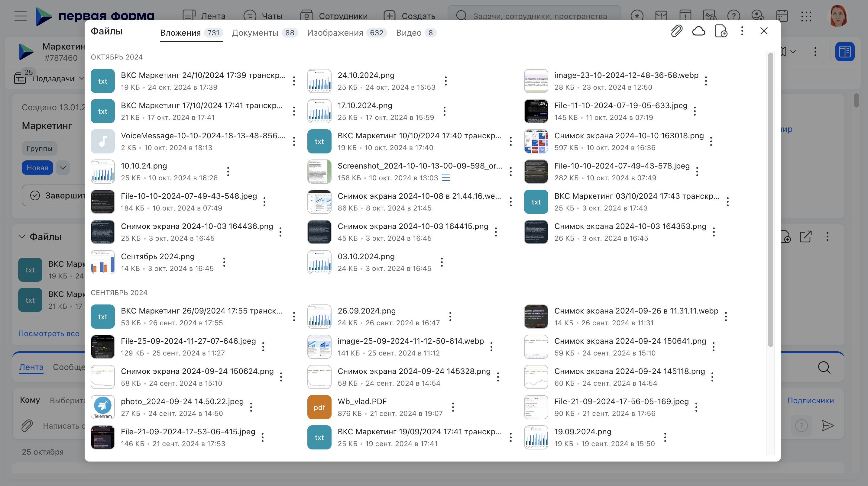Switch to the Изображения 632 tab

(x=347, y=32)
